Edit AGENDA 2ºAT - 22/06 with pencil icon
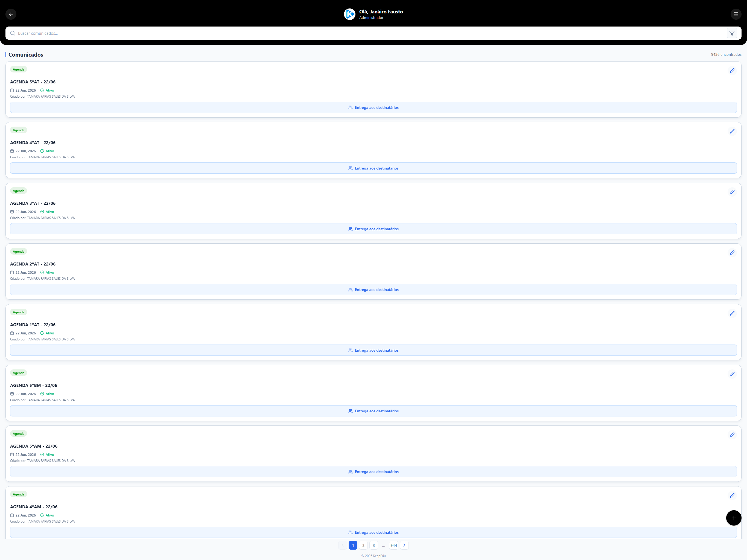 click(x=732, y=253)
